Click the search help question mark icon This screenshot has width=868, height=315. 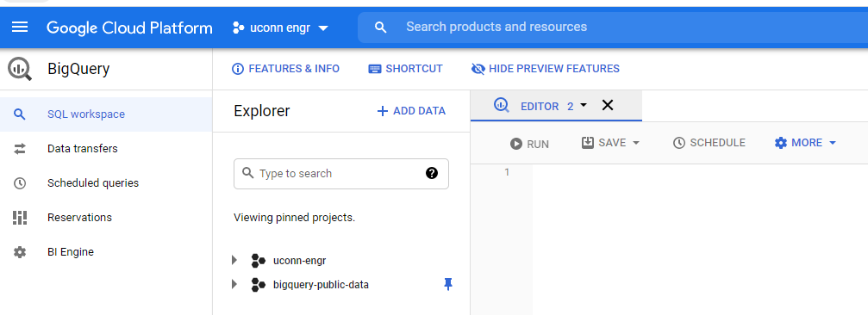[432, 174]
